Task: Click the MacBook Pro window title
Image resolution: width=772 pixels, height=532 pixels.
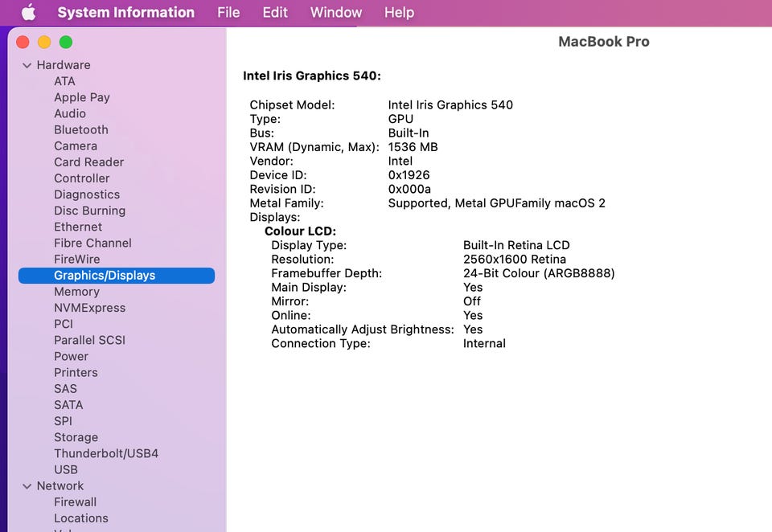Action: tap(604, 42)
